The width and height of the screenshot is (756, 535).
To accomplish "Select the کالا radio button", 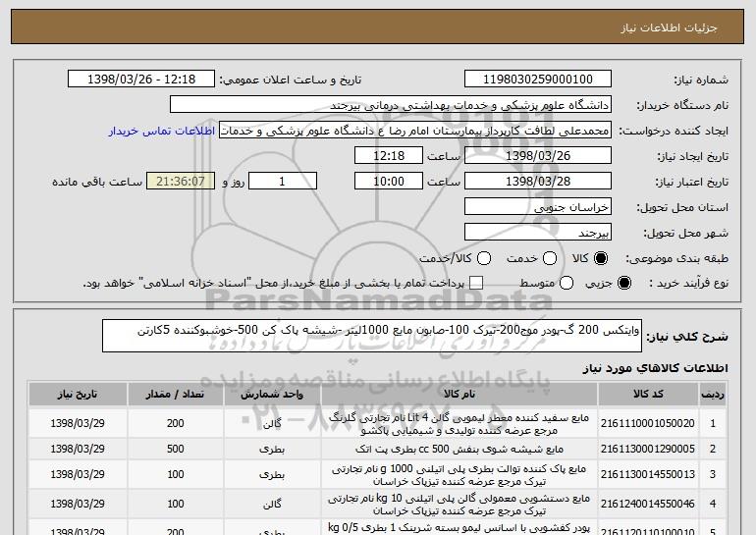I will (601, 258).
